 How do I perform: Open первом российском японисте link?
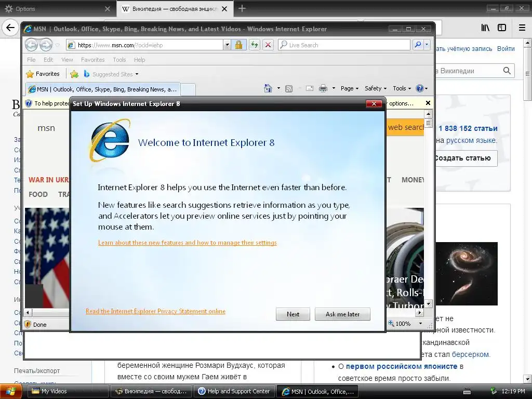pos(402,366)
